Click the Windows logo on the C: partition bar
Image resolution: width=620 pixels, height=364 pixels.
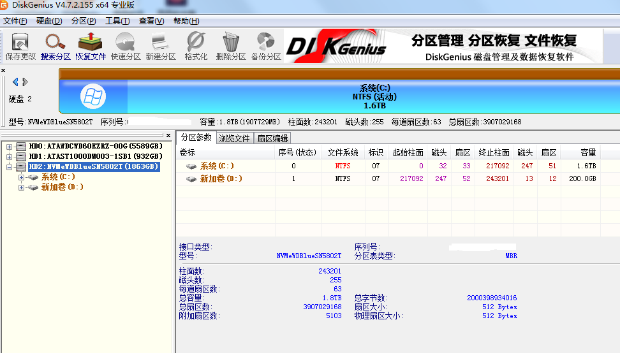(x=93, y=96)
